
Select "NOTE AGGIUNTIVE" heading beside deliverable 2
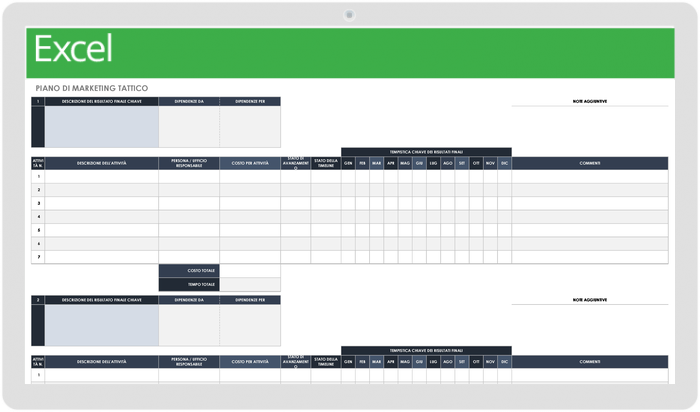[590, 300]
